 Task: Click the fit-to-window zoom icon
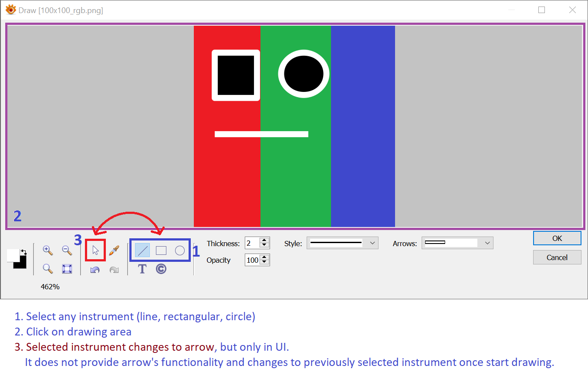pos(67,269)
